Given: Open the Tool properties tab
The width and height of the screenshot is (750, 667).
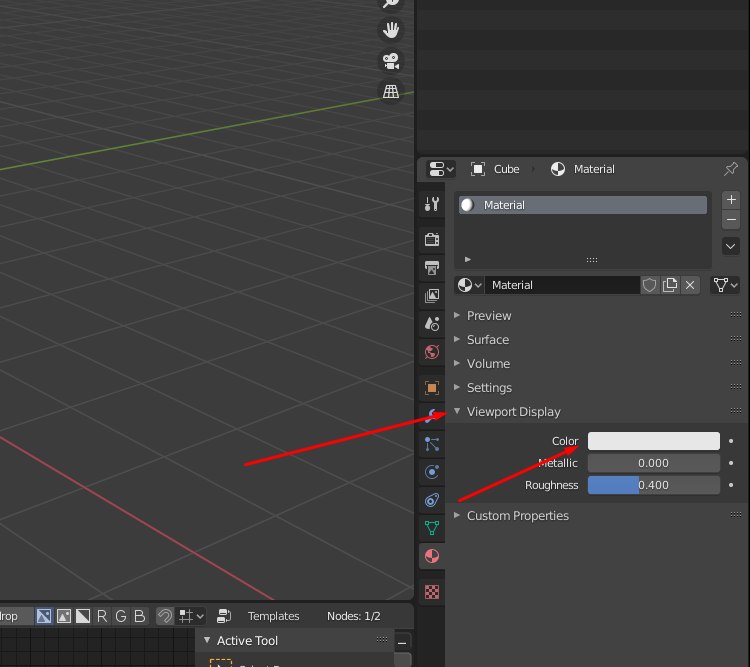Looking at the screenshot, I should coord(432,204).
